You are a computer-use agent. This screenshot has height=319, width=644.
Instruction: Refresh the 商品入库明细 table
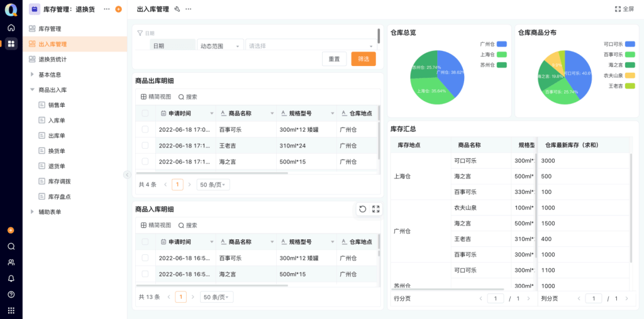pyautogui.click(x=363, y=209)
